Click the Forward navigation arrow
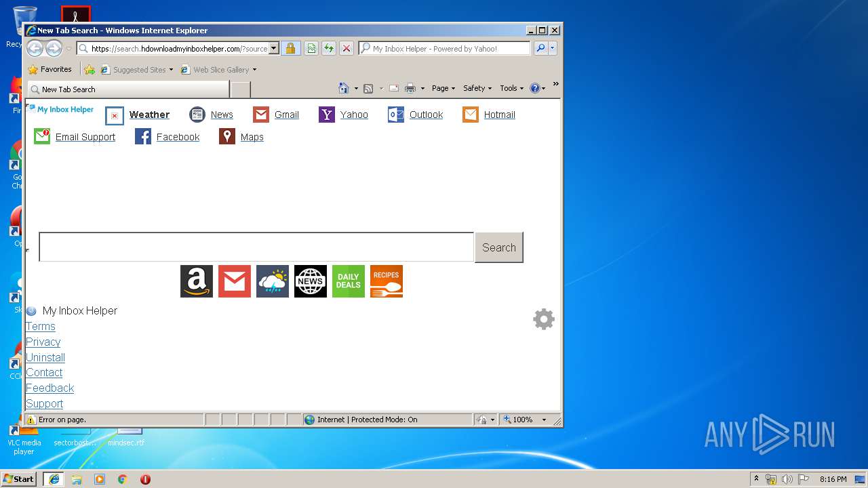This screenshot has width=868, height=488. point(54,48)
